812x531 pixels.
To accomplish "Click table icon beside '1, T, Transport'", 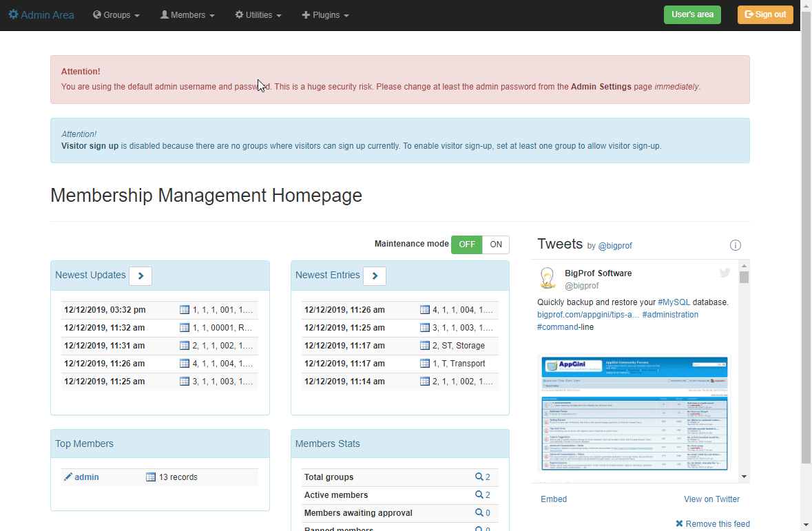I will pos(425,363).
